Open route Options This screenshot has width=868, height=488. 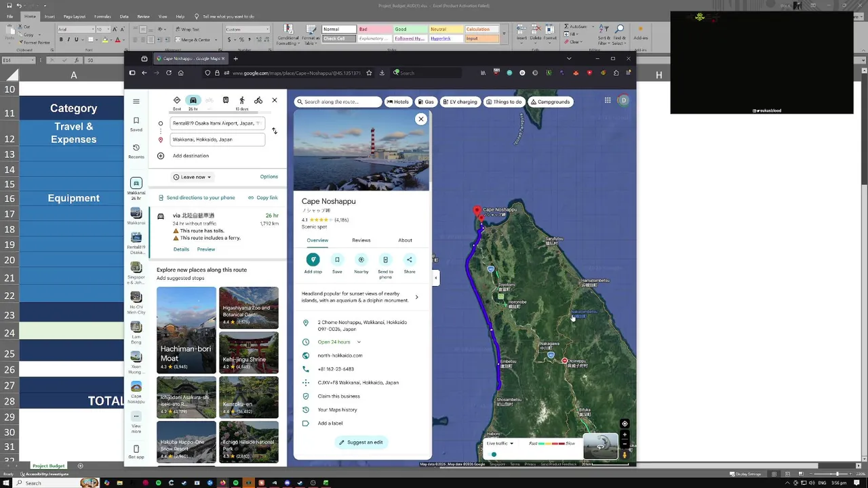pyautogui.click(x=269, y=177)
